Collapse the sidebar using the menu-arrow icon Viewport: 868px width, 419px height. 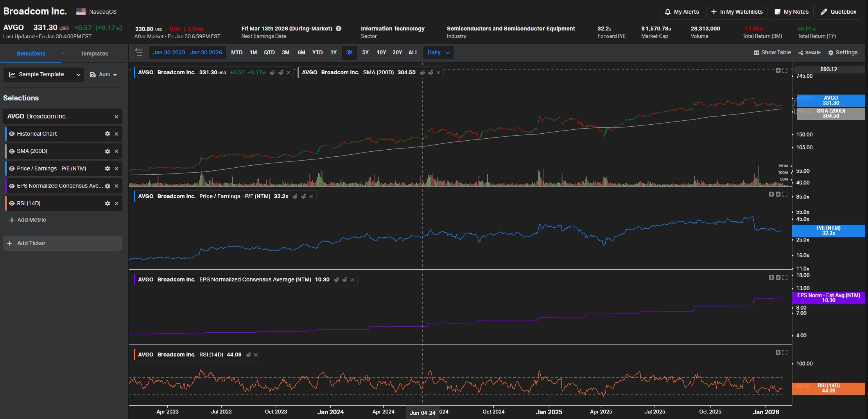point(138,52)
